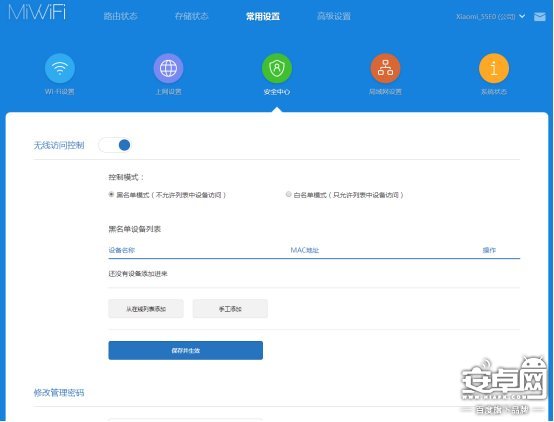
Task: Open the orange 系统状态 info icon
Action: 494,68
